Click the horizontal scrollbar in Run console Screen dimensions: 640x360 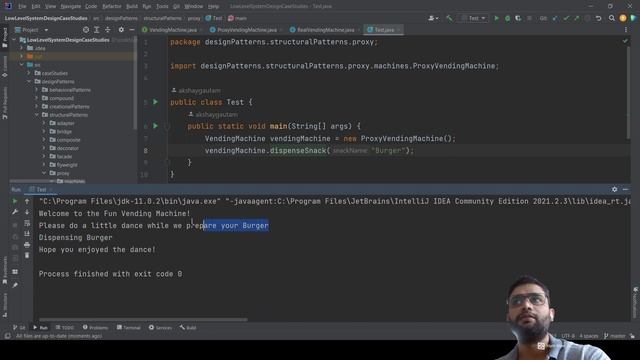[143, 320]
